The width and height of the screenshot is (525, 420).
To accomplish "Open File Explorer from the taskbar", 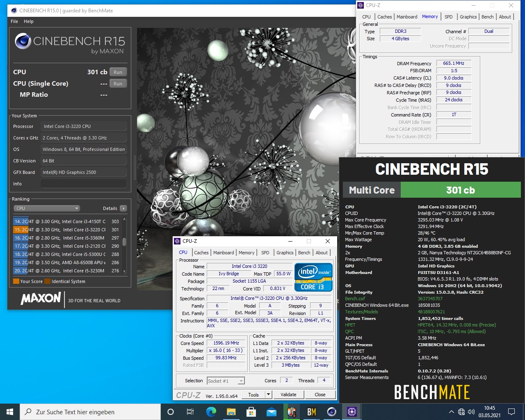I will 231,412.
